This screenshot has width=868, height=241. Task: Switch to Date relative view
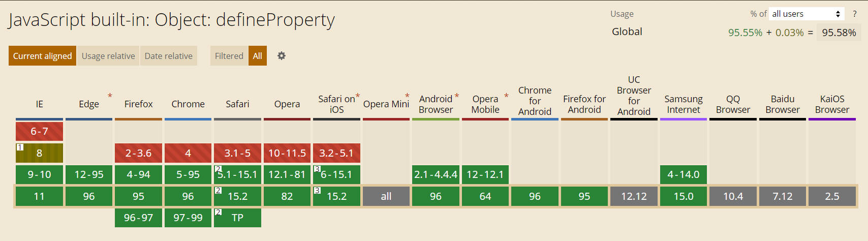coord(169,56)
